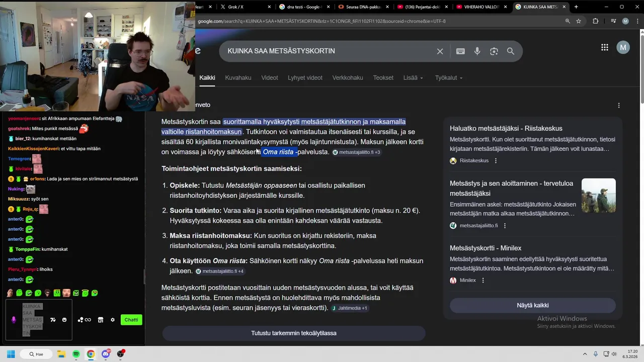Screen dimensions: 644x362
Task: Open Spotify from taskbar
Action: (76, 354)
